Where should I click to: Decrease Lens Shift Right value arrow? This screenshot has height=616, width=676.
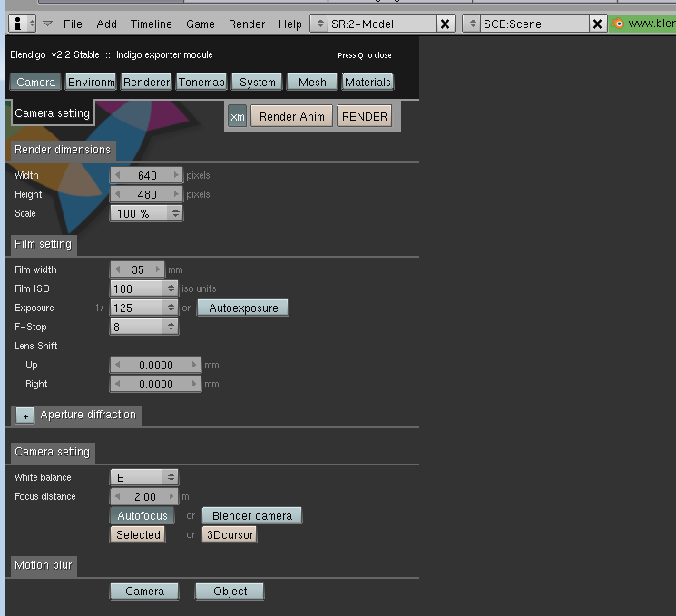[117, 384]
